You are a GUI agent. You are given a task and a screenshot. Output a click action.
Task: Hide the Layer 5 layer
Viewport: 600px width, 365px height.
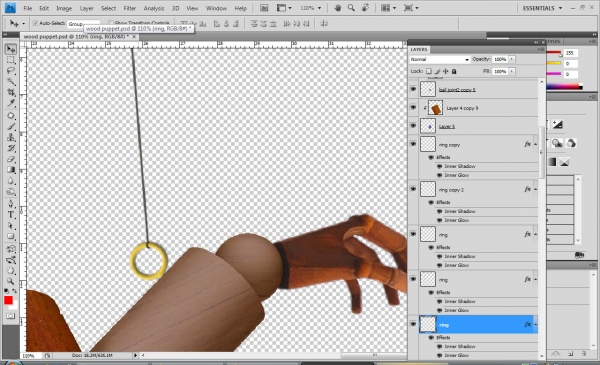tap(413, 126)
